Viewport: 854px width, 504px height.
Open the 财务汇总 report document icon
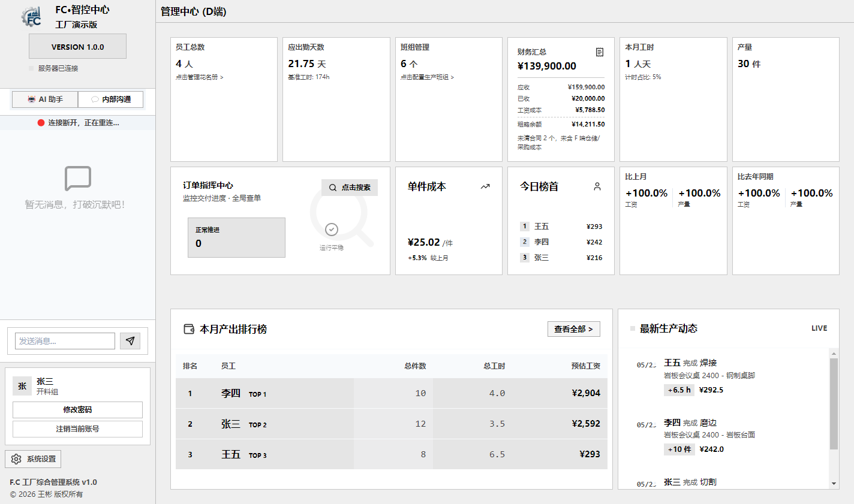[x=600, y=52]
